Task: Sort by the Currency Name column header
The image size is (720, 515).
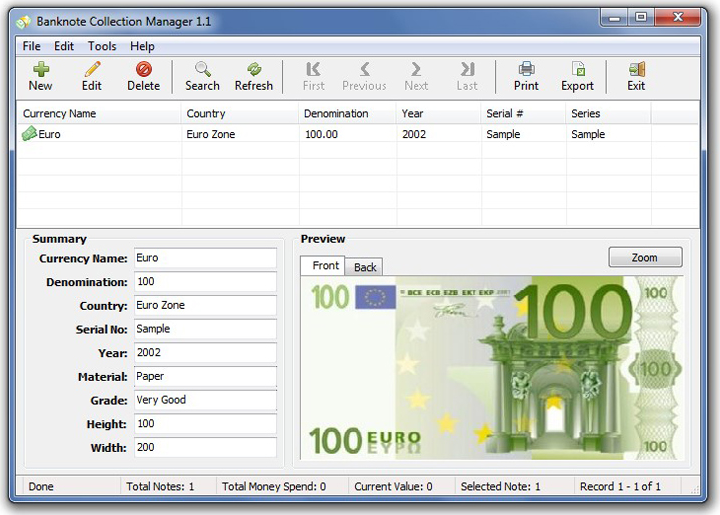Action: coord(60,114)
